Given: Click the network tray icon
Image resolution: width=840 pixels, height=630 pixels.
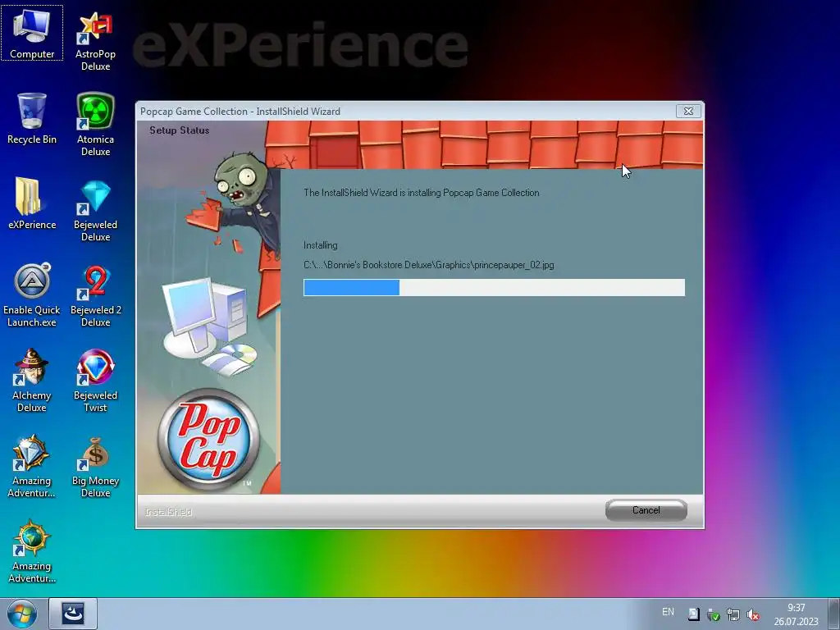Looking at the screenshot, I should click(733, 615).
